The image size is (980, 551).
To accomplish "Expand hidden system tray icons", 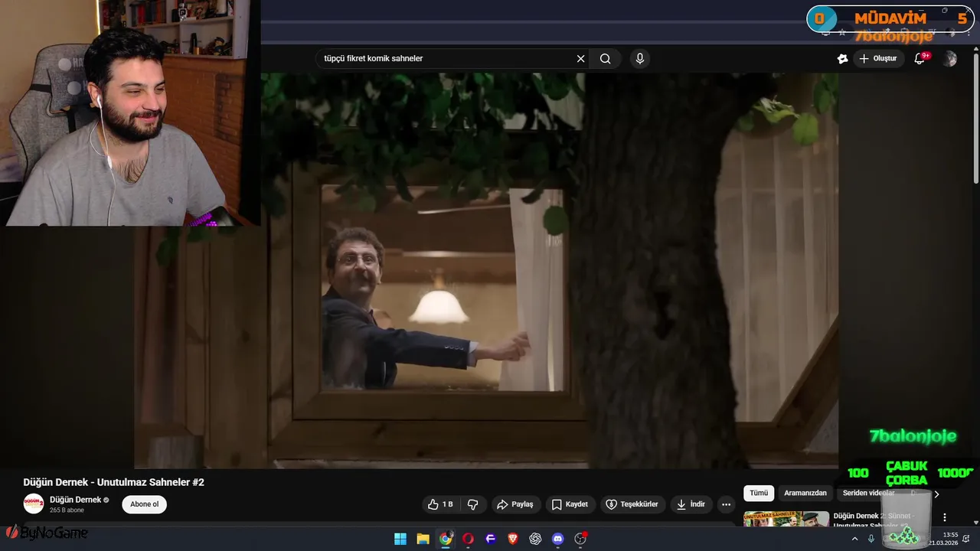I will coord(855,539).
